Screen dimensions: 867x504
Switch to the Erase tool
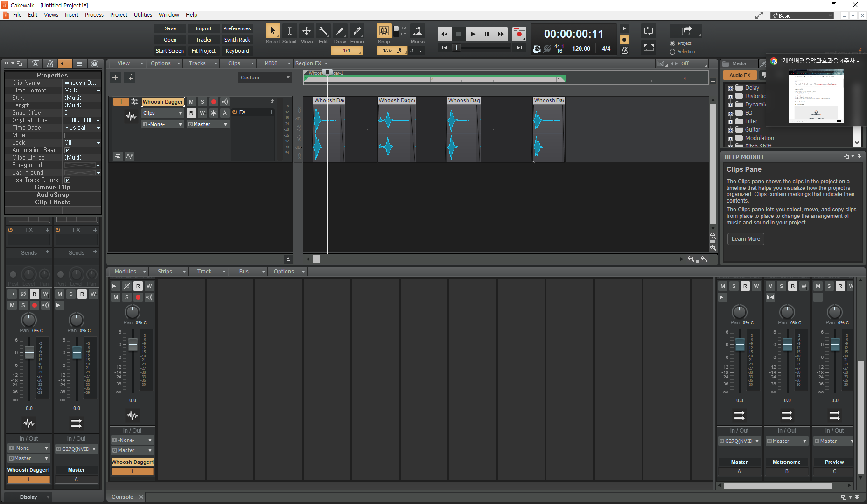[357, 31]
